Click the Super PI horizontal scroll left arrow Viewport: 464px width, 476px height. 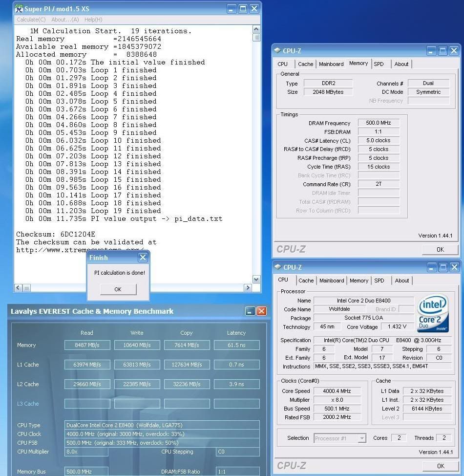(x=18, y=287)
